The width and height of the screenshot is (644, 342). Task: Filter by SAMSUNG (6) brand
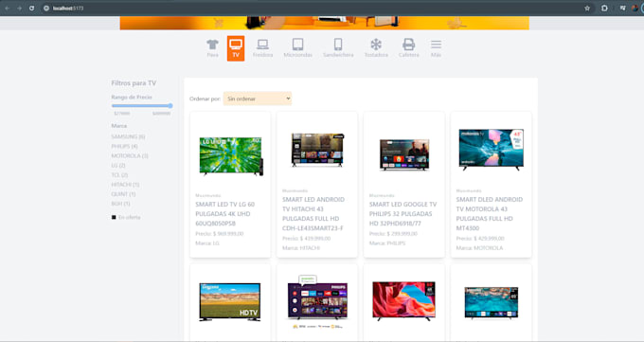tap(128, 136)
